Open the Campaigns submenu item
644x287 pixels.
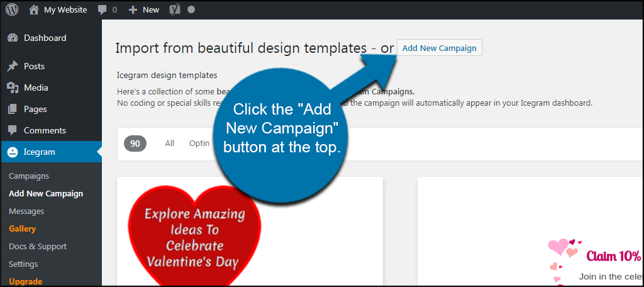(29, 176)
